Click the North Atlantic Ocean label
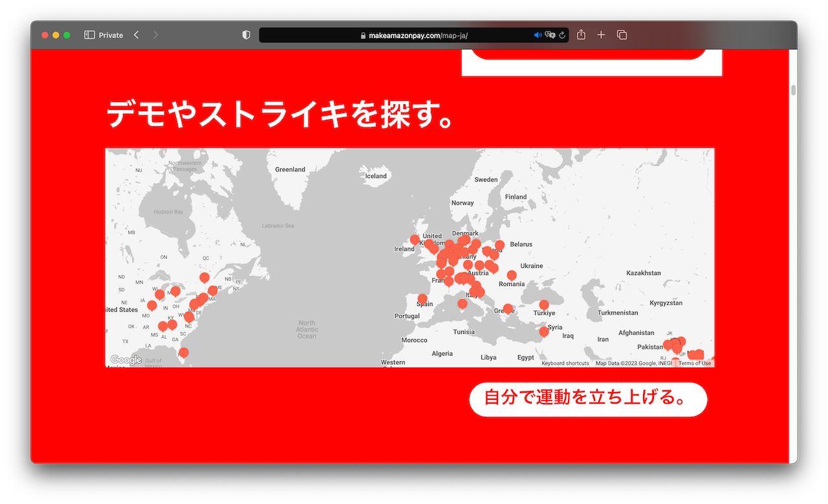The height and width of the screenshot is (504, 828). 307,329
